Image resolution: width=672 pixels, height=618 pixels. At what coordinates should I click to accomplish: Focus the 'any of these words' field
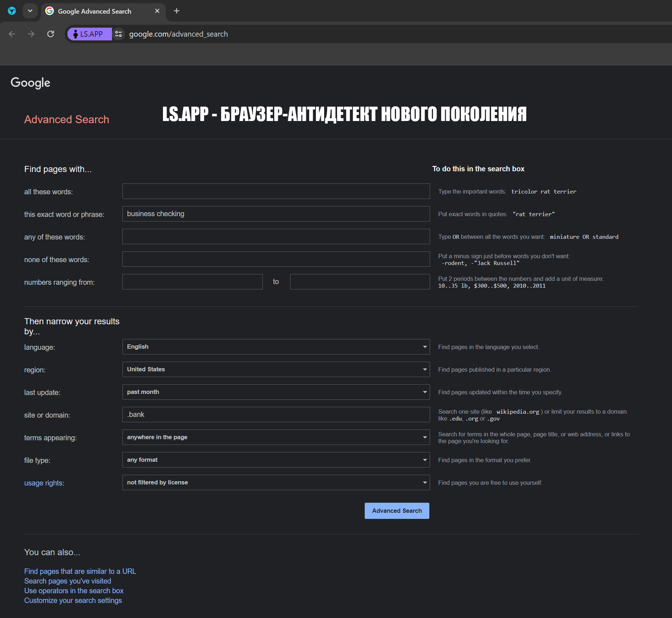pyautogui.click(x=276, y=237)
